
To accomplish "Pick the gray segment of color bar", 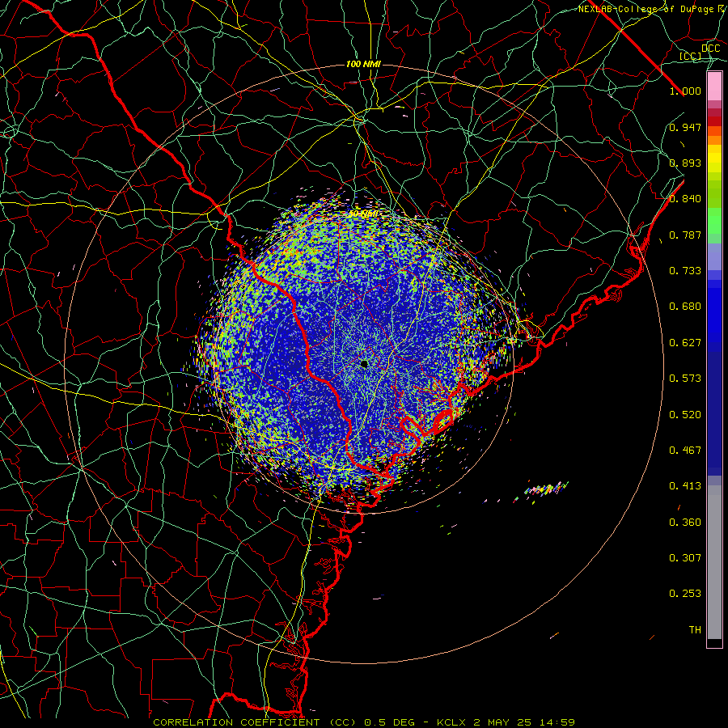I will 714,562.
